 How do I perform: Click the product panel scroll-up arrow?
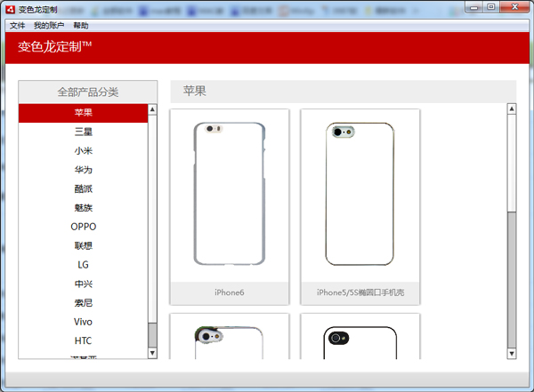512,109
